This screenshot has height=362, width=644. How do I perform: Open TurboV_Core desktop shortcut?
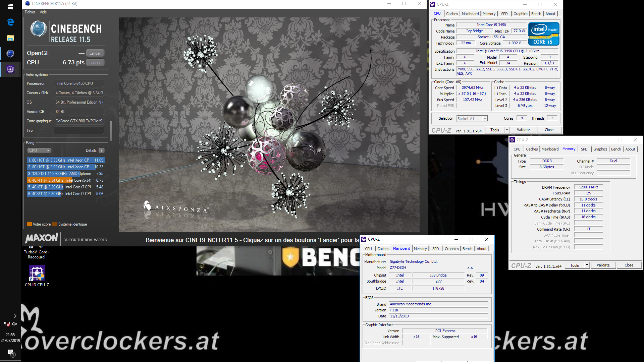click(x=37, y=253)
